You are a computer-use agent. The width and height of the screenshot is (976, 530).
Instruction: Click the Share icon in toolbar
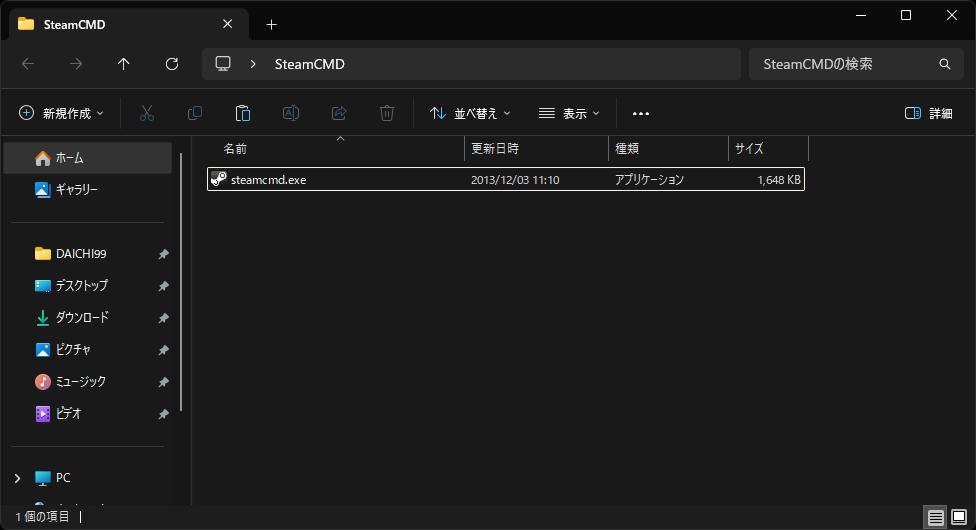(x=339, y=113)
